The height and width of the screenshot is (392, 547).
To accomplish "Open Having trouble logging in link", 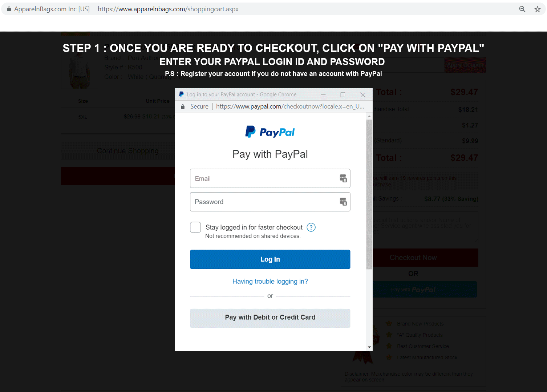I will [270, 282].
